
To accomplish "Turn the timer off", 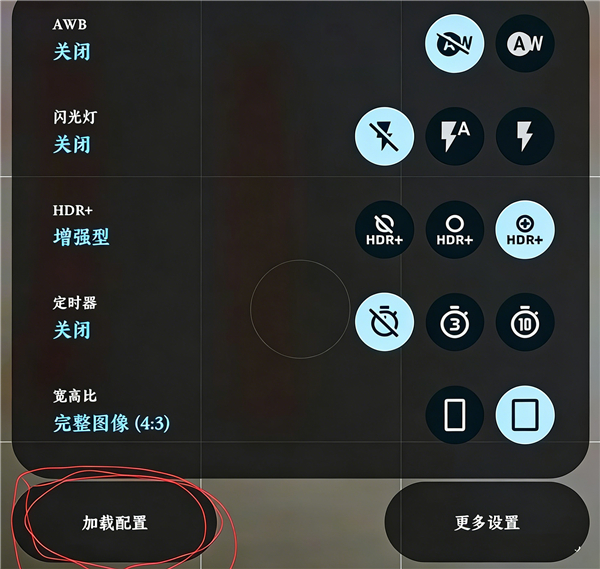I will [384, 322].
